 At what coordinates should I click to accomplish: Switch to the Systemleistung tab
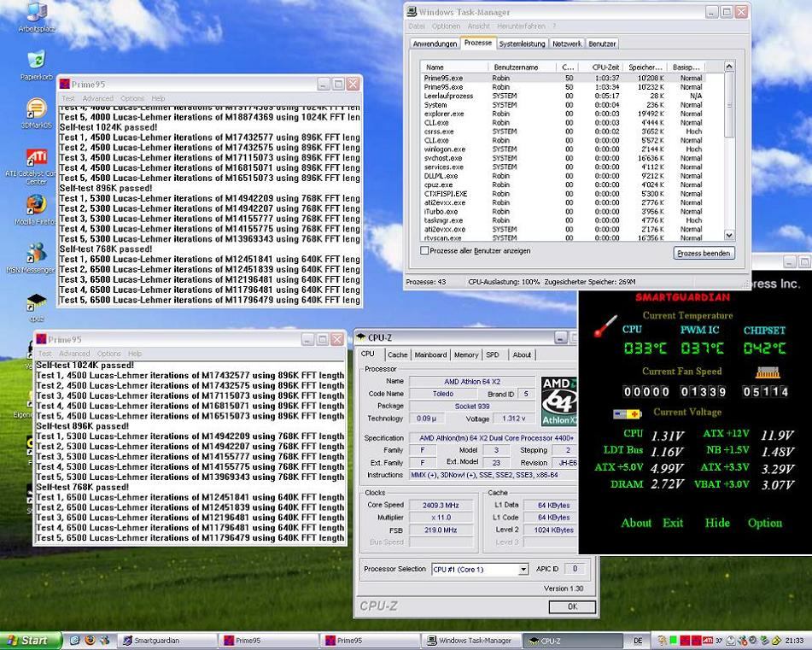point(522,44)
